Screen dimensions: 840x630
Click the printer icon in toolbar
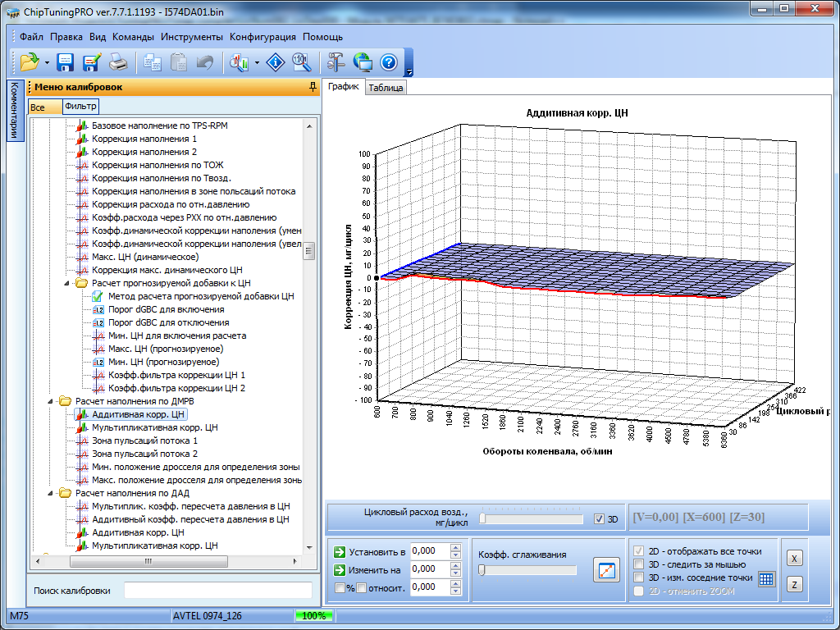click(x=118, y=62)
